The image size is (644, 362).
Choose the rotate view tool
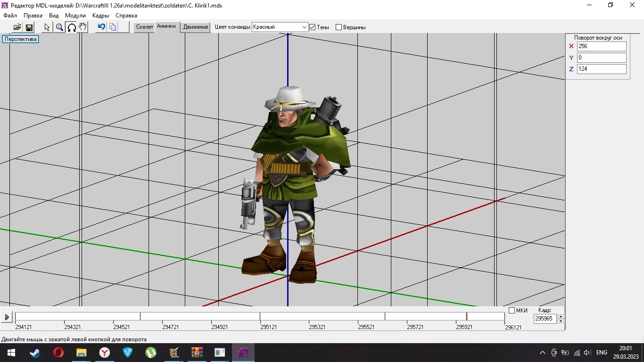tap(71, 27)
